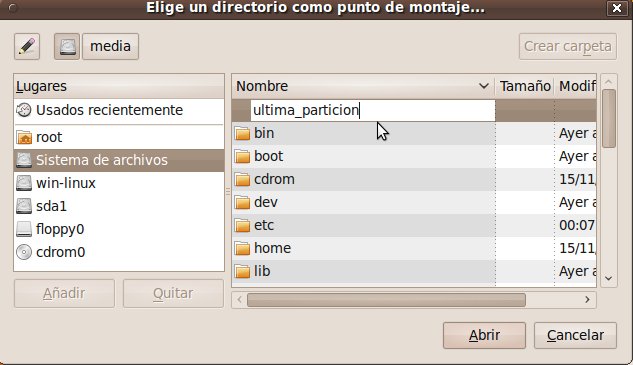Viewport: 633px width, 365px height.
Task: Sort by the Modif column header
Action: tap(576, 86)
